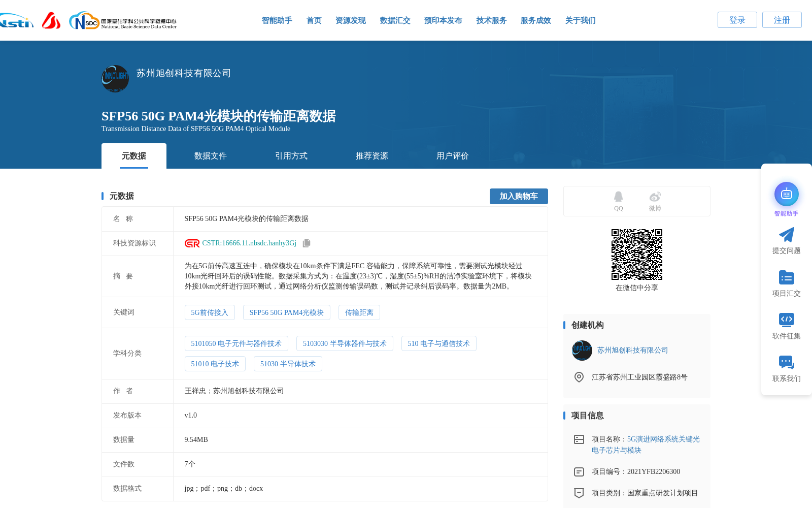Open 苏州旭创科技有限公司 link under 创建机构

632,351
